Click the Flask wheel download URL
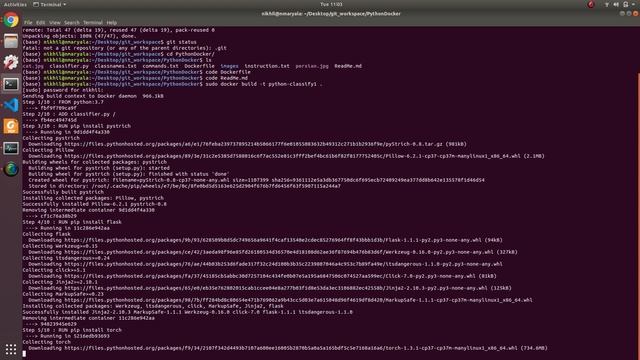 click(x=274, y=240)
